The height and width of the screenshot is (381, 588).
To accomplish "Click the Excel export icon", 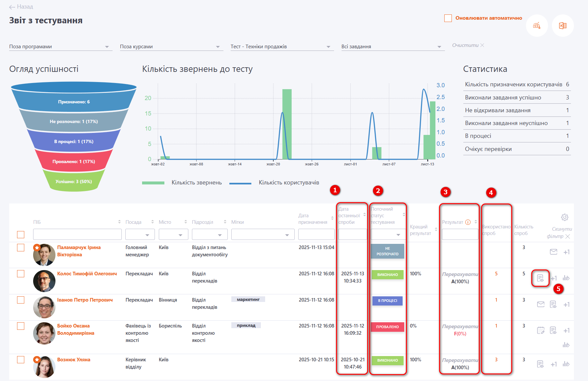I will 562,26.
